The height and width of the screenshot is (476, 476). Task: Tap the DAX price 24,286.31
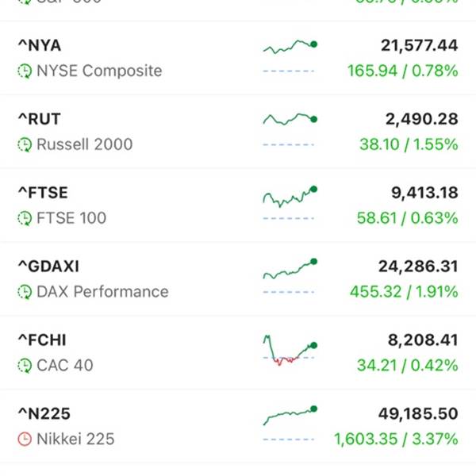[417, 266]
